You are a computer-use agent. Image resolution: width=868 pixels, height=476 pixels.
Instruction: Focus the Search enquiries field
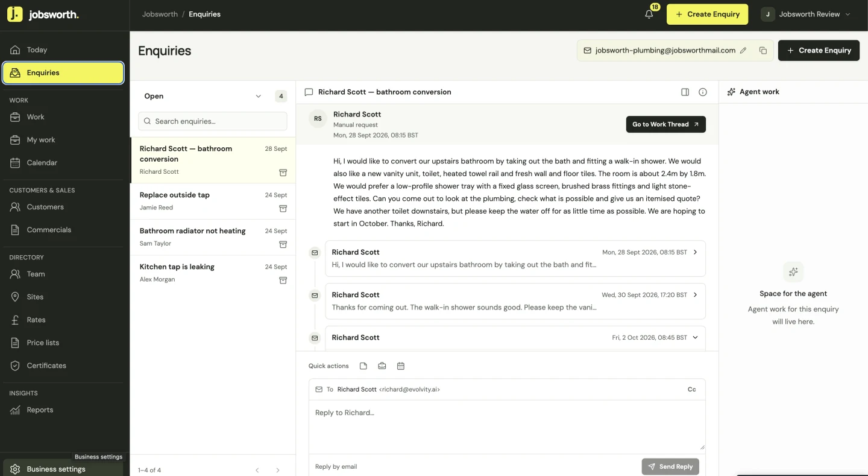click(213, 121)
